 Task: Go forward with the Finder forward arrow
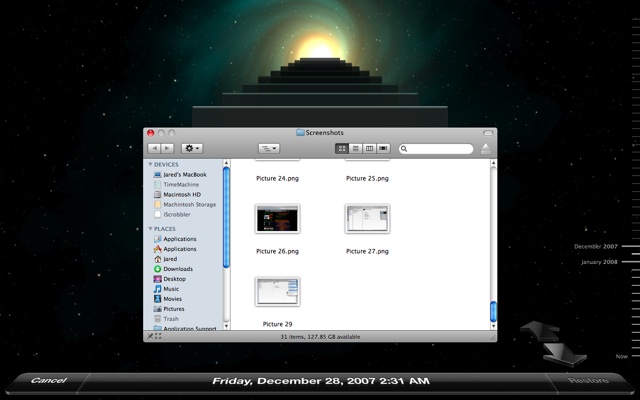tap(167, 149)
